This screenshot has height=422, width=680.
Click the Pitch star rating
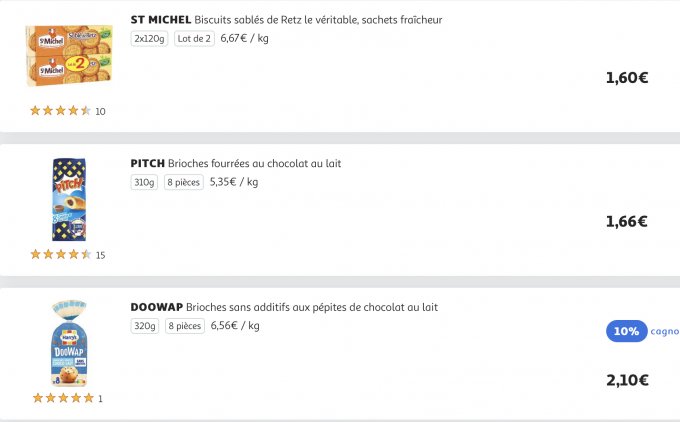tap(60, 255)
